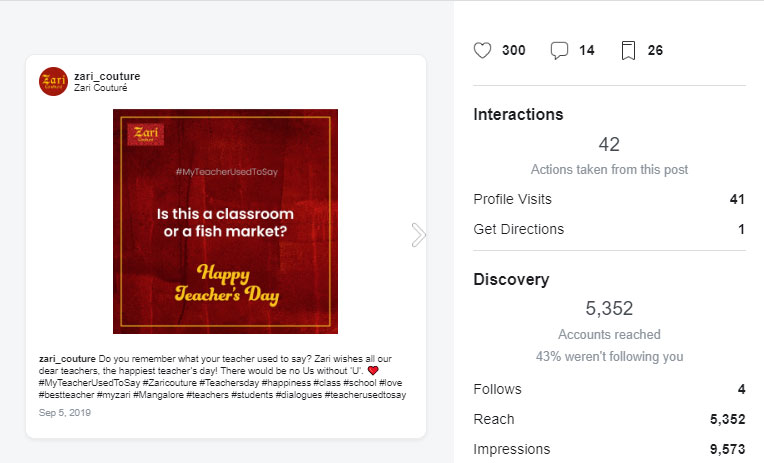This screenshot has height=463, width=764.
Task: Click the zari_couture name in caption
Action: click(x=67, y=359)
